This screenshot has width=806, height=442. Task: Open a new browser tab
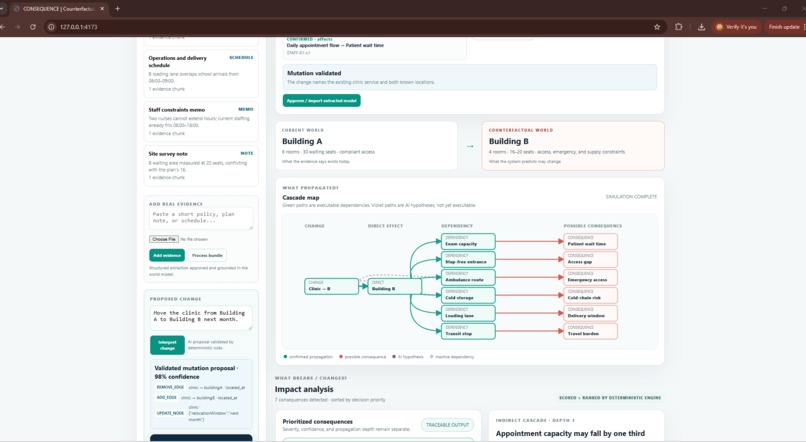(117, 9)
